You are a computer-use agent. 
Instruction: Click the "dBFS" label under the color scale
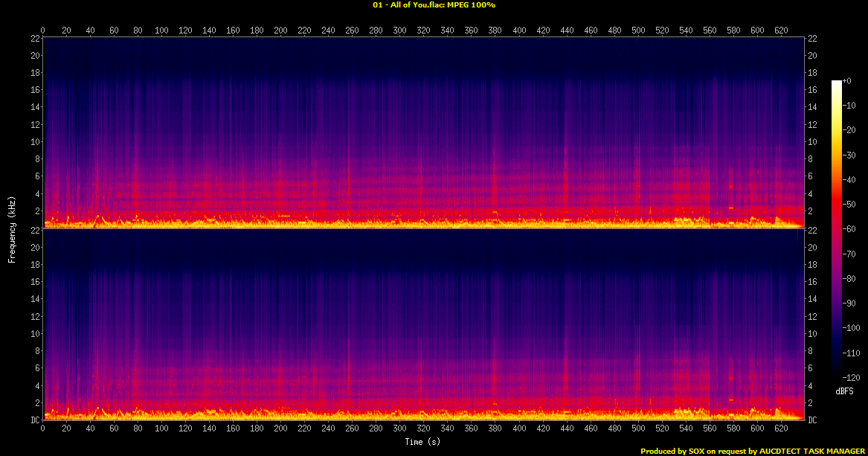pos(844,391)
